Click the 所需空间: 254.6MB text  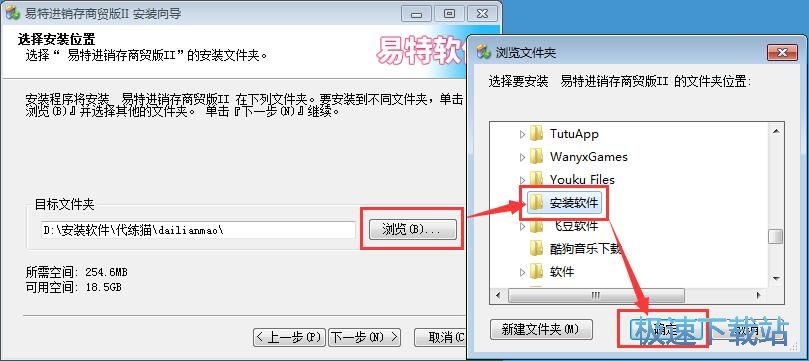(76, 272)
